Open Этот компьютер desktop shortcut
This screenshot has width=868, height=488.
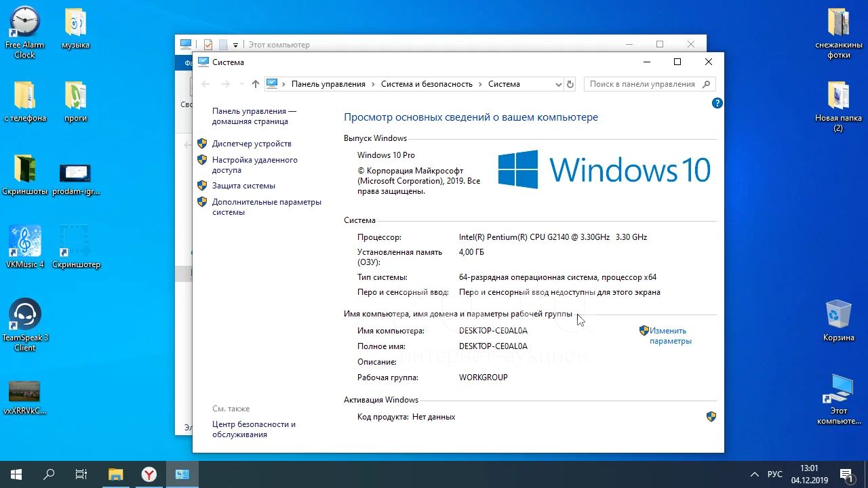tap(839, 399)
